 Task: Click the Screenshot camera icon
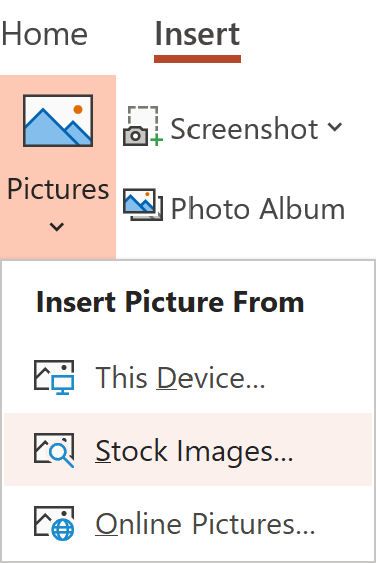click(143, 126)
